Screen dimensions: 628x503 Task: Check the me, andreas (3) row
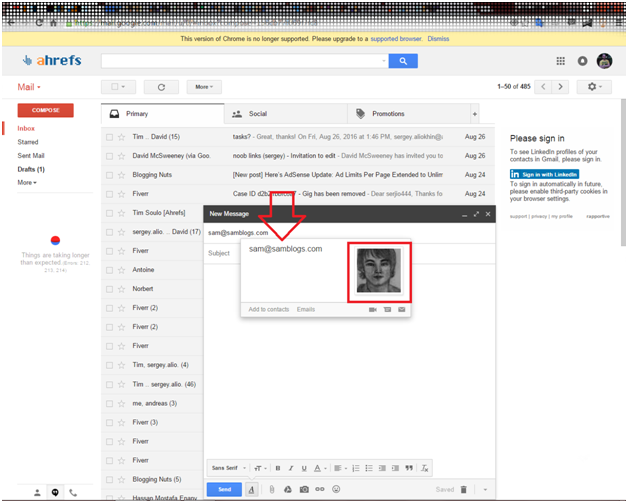click(x=109, y=404)
